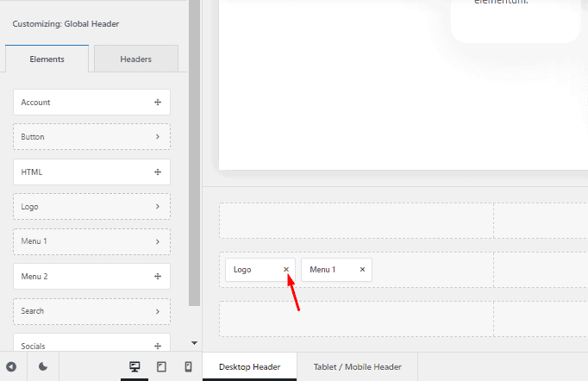This screenshot has width=588, height=381.
Task: Click the drag handle on Socials element
Action: [x=158, y=346]
